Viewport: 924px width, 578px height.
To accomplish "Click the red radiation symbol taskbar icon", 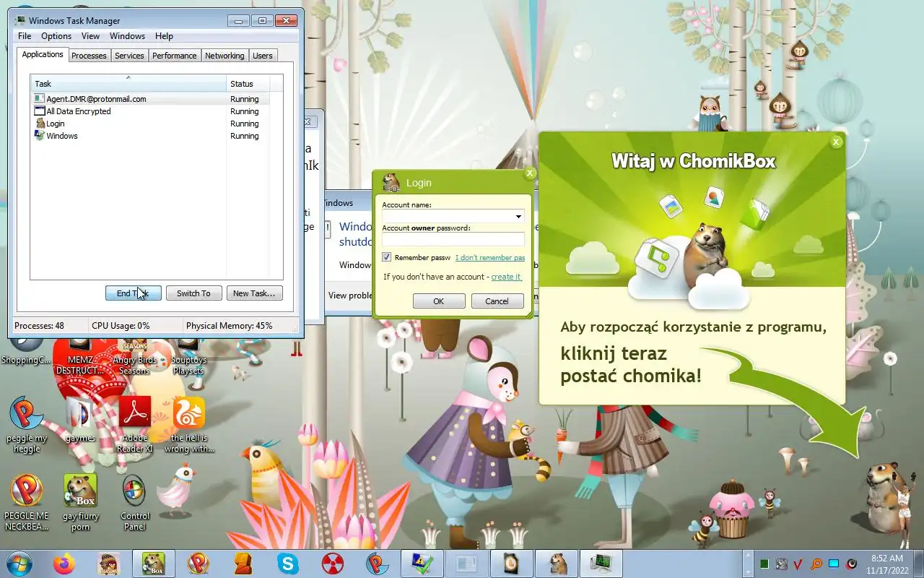I will pyautogui.click(x=333, y=563).
